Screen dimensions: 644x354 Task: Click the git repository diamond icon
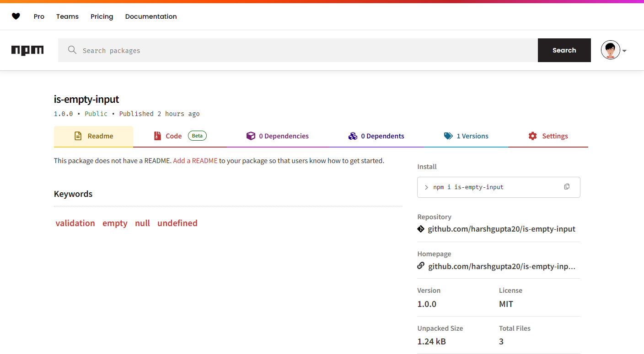421,229
